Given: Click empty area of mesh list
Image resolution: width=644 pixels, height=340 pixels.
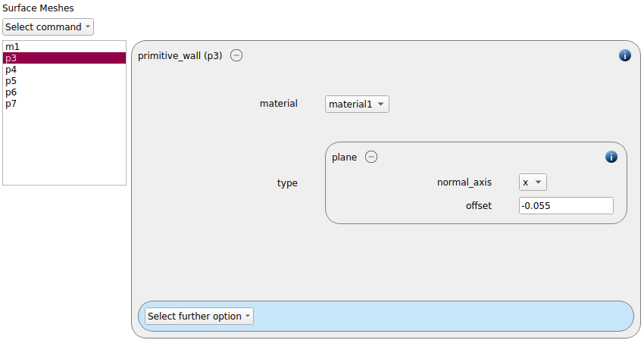Looking at the screenshot, I should click(64, 148).
